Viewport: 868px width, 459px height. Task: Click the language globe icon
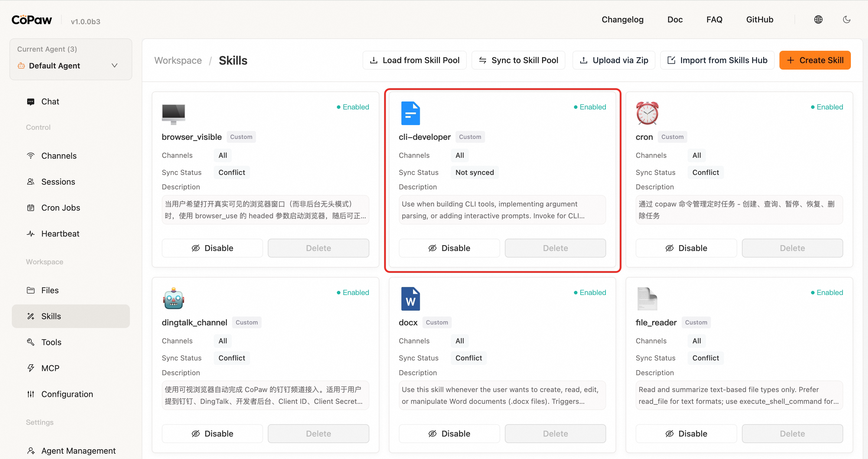pyautogui.click(x=818, y=19)
